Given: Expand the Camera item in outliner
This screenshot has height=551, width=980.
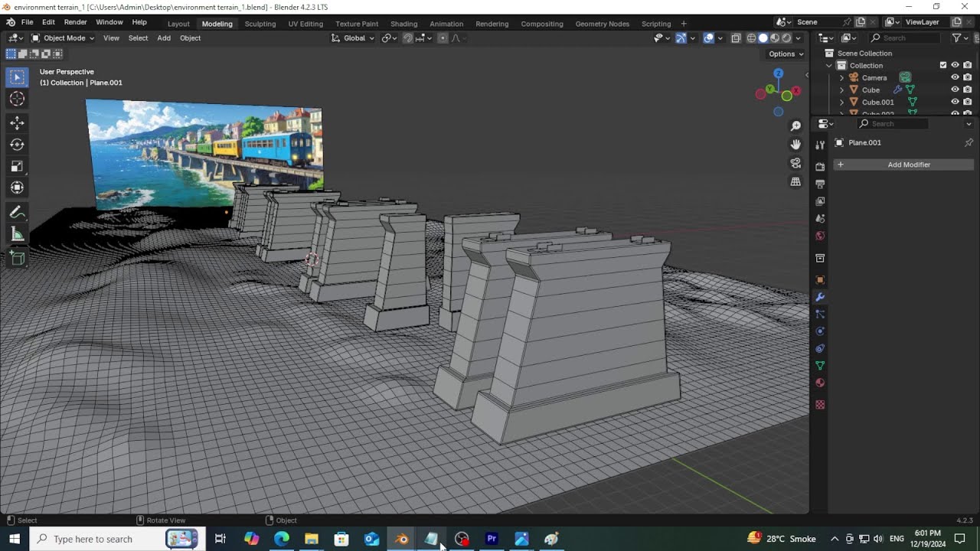Looking at the screenshot, I should point(841,77).
